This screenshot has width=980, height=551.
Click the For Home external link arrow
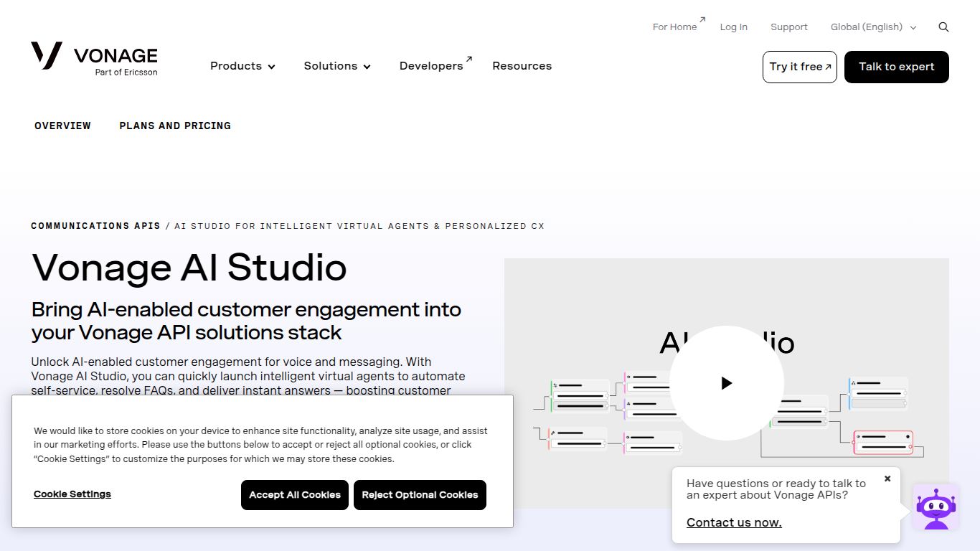[x=701, y=21]
